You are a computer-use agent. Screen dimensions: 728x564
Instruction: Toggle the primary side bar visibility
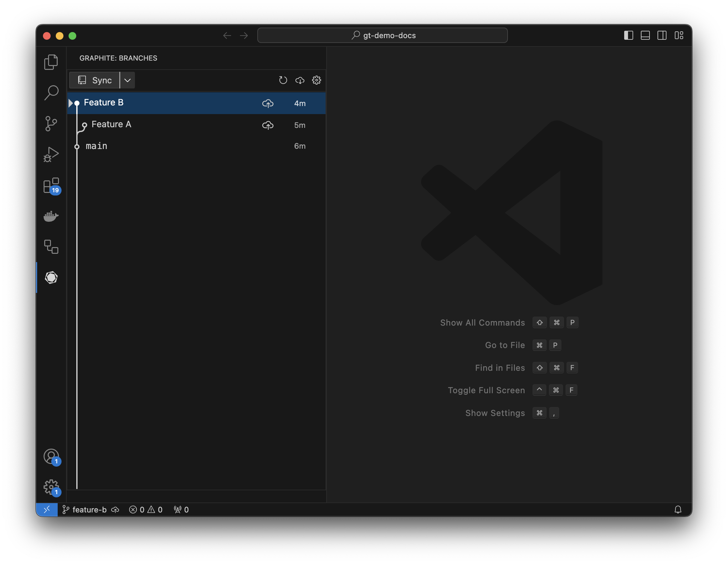click(x=628, y=35)
